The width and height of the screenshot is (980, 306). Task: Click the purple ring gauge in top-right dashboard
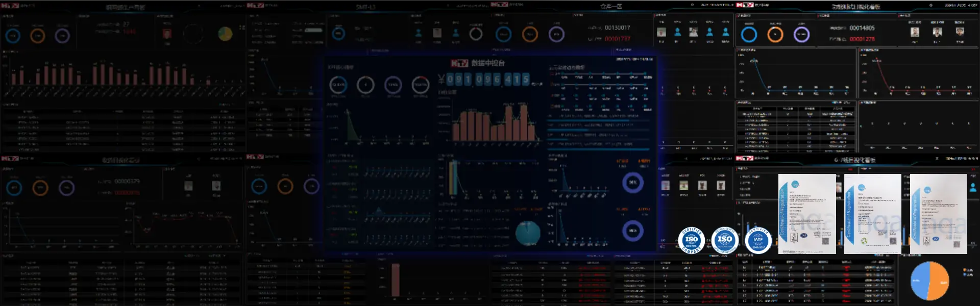[802, 35]
